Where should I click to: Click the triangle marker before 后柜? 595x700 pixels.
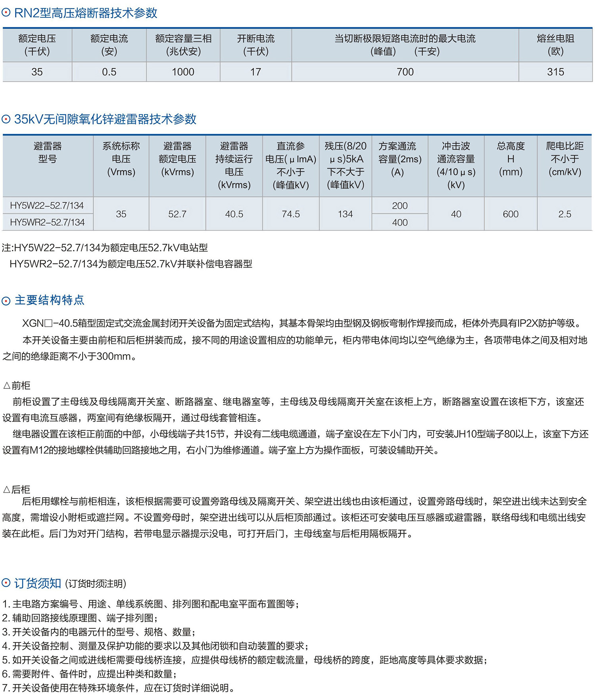[6, 490]
